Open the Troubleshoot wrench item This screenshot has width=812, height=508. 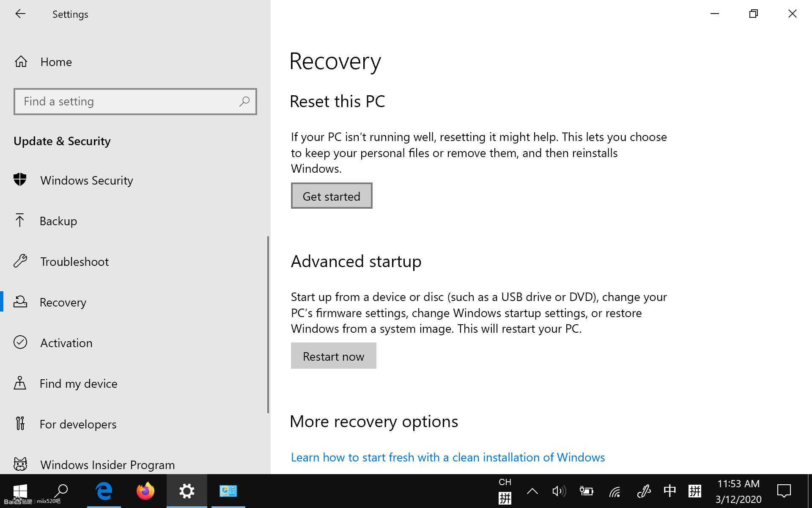click(74, 262)
